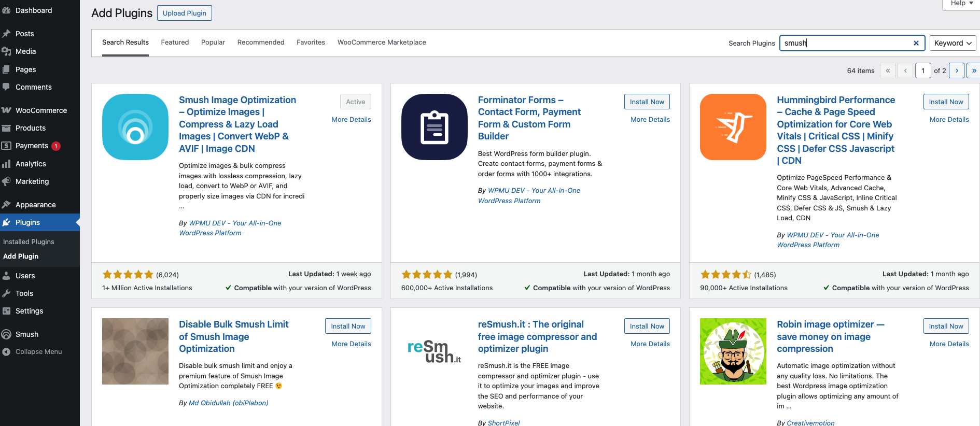Screen dimensions: 980x426
Task: Click the Hummingbird Performance plugin icon
Action: [x=733, y=127]
